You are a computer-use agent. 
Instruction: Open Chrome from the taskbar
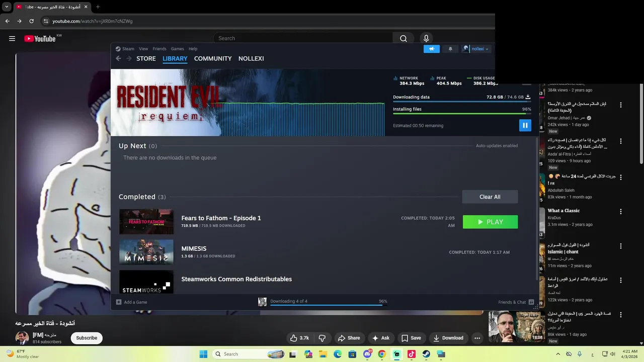pyautogui.click(x=382, y=354)
